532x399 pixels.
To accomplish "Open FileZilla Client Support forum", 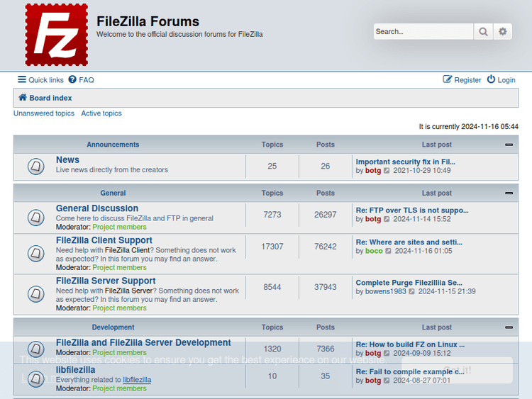I will click(104, 240).
